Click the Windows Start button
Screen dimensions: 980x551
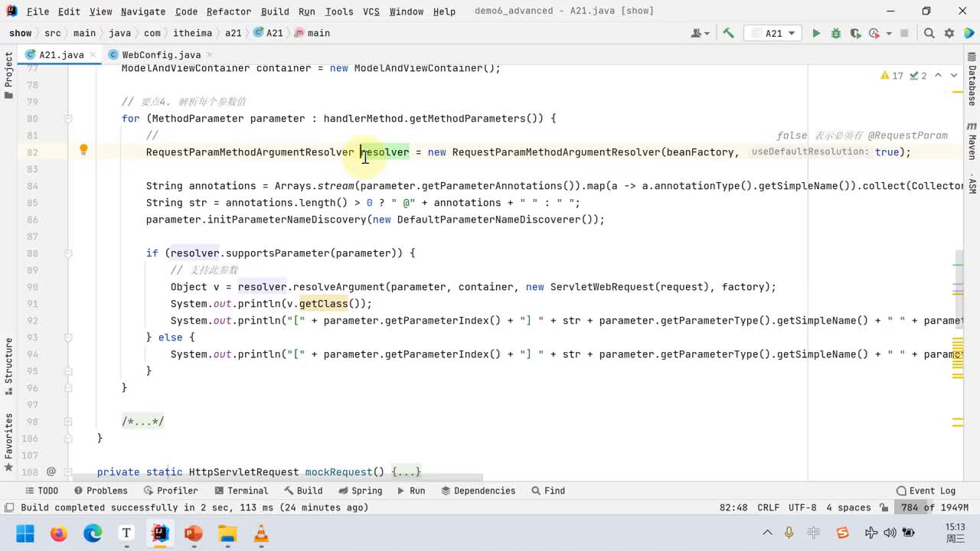pyautogui.click(x=25, y=533)
